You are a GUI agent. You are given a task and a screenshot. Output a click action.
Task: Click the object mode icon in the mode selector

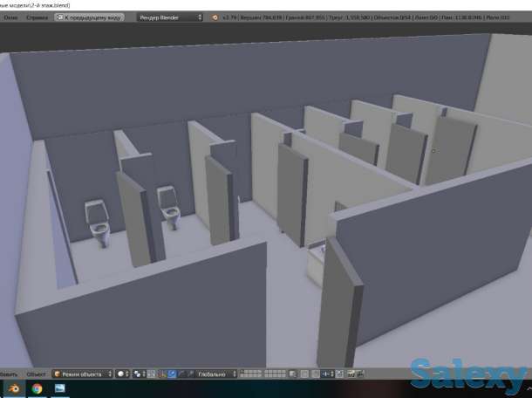point(58,374)
